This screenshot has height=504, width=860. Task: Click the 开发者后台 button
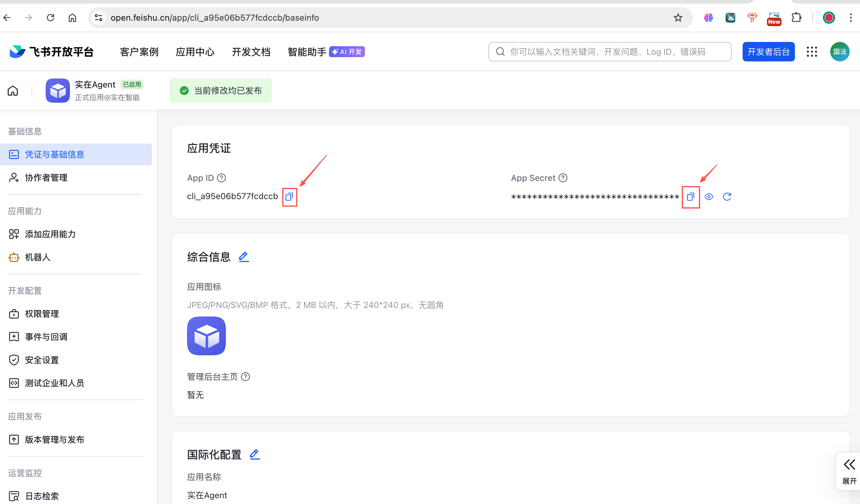tap(768, 52)
